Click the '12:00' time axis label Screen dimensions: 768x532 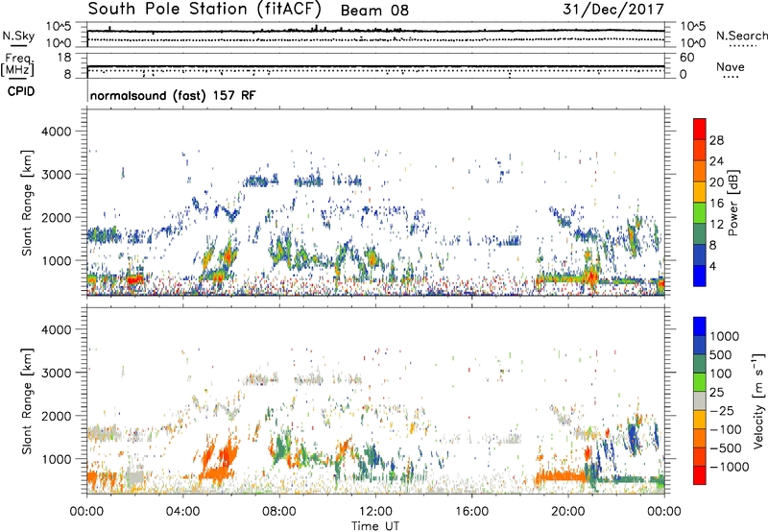pos(375,512)
